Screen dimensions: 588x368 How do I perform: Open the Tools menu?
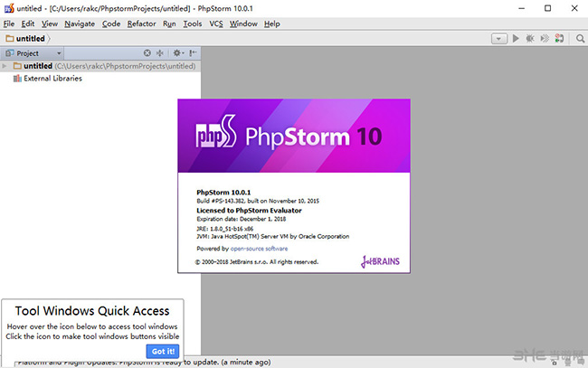tap(193, 24)
